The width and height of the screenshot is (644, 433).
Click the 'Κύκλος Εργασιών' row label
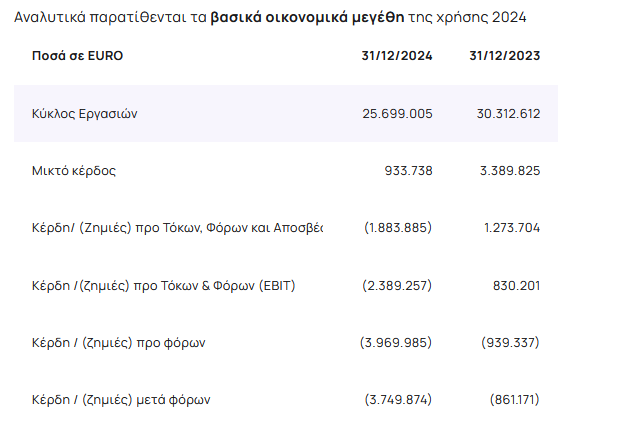pyautogui.click(x=85, y=114)
